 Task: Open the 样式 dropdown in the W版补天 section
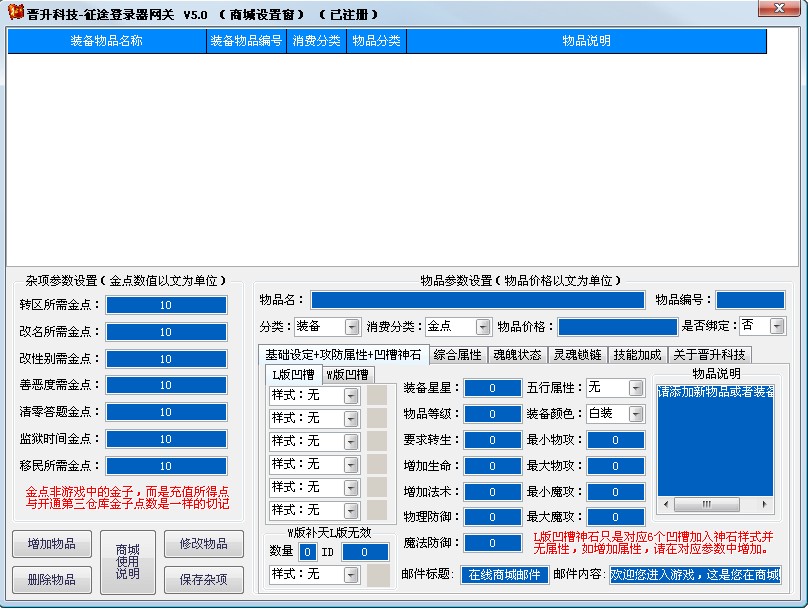click(x=351, y=575)
